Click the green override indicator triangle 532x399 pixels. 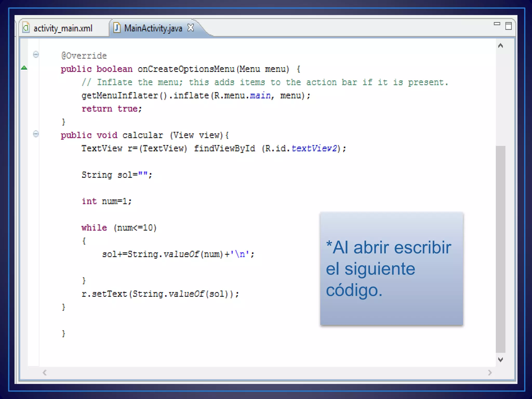click(x=24, y=68)
